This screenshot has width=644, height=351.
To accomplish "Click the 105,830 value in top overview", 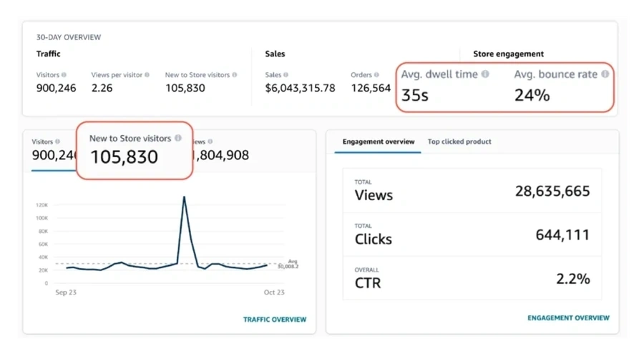I will click(x=185, y=88).
